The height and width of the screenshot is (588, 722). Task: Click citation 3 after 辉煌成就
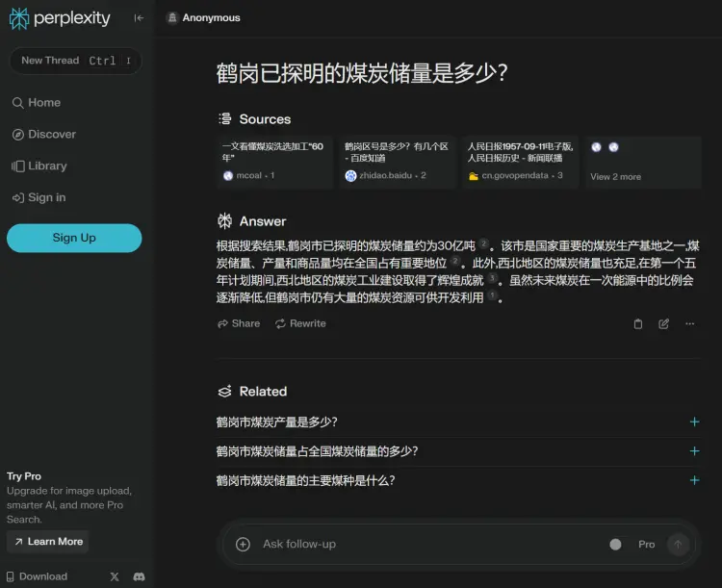(492, 278)
